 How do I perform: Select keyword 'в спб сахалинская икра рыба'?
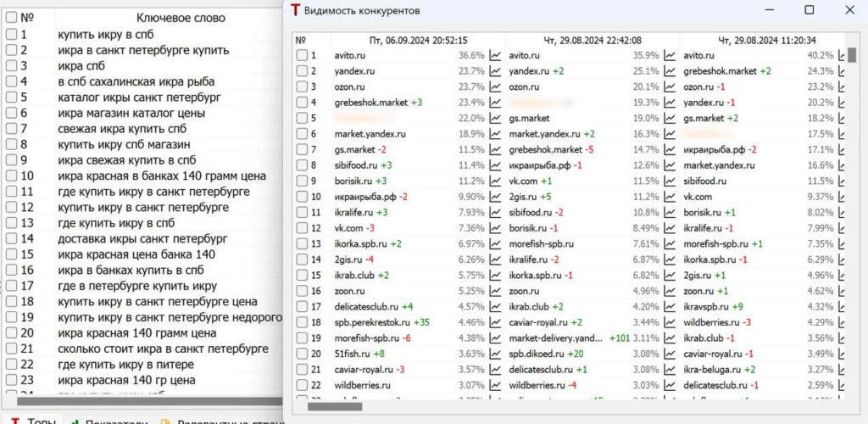136,82
